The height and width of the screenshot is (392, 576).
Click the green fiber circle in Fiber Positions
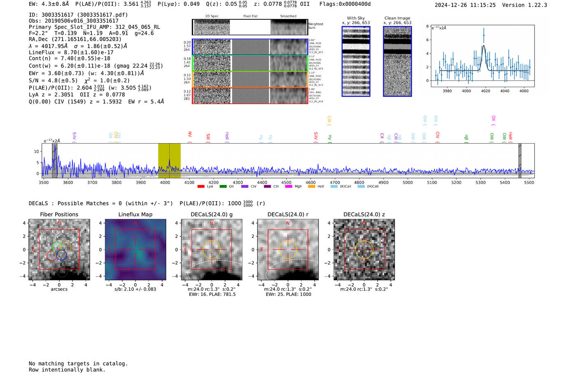(x=57, y=247)
